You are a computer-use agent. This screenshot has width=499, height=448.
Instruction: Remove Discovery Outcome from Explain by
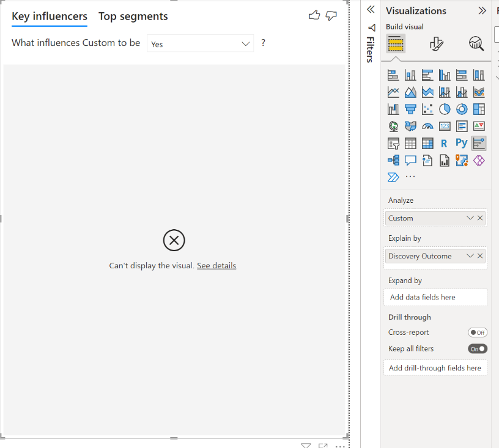click(480, 256)
